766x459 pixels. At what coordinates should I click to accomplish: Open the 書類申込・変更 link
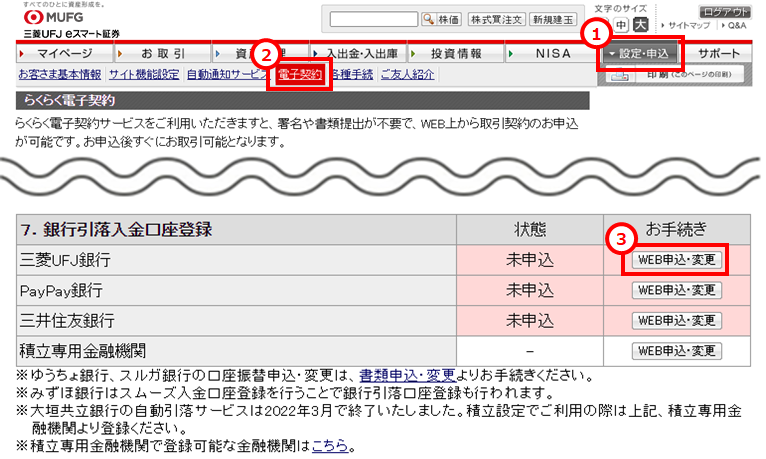(407, 376)
